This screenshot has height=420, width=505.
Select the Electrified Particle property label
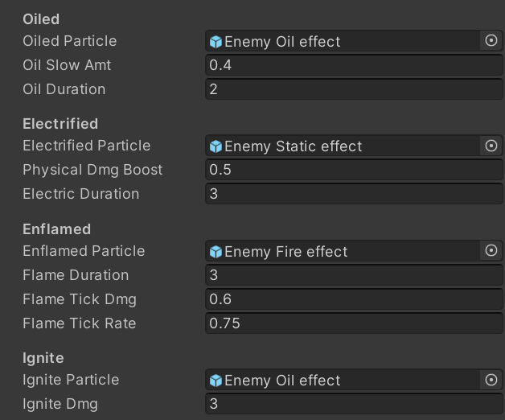click(x=87, y=146)
